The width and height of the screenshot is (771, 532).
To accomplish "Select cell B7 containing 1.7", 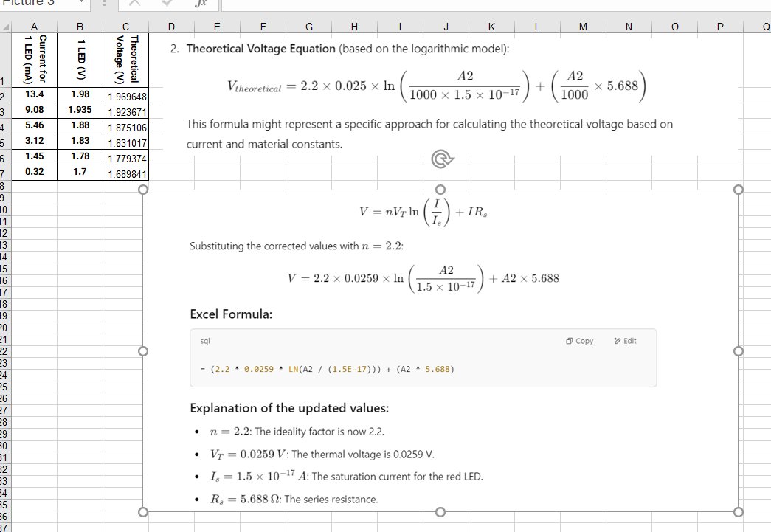I will (80, 172).
